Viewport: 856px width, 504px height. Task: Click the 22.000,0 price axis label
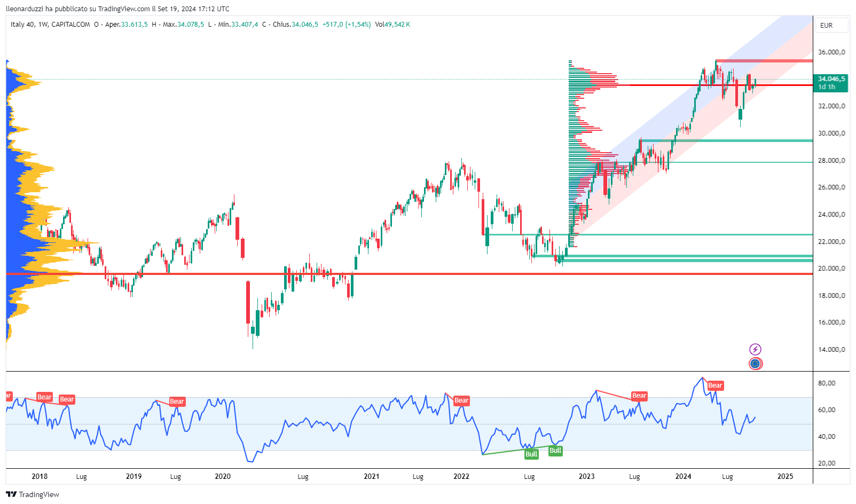[831, 242]
